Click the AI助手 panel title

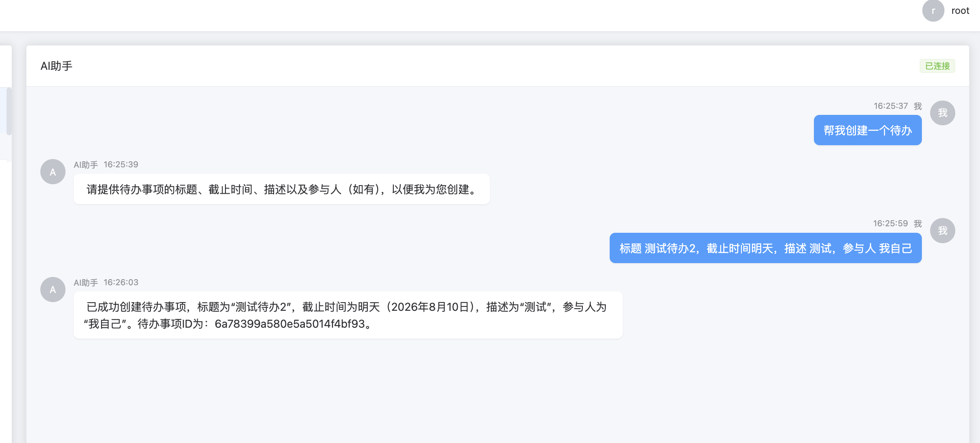[56, 66]
